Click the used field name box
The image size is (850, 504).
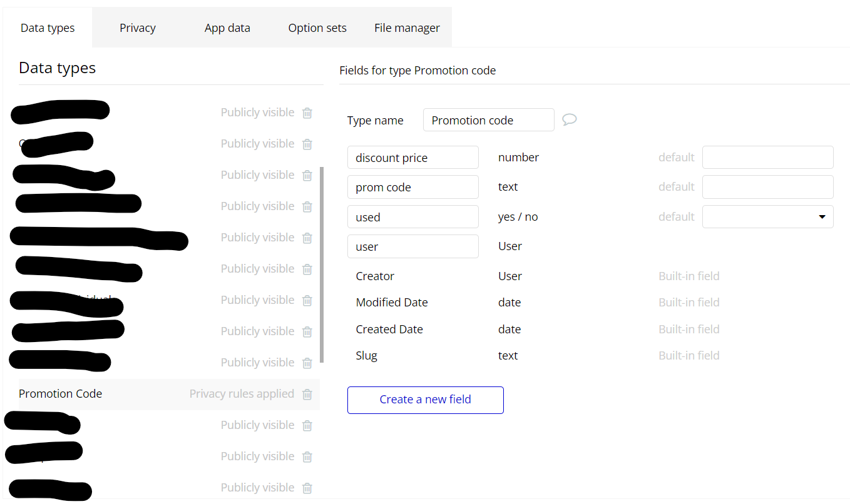[x=412, y=217]
